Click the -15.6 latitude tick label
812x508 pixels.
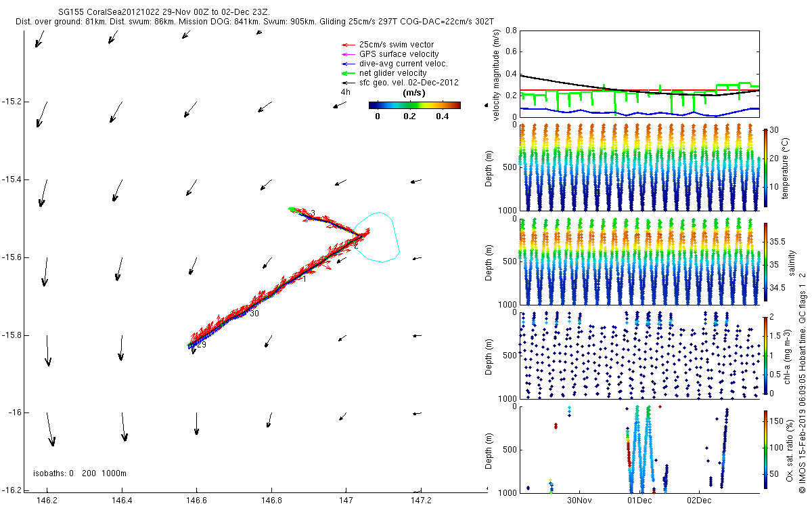(12, 257)
